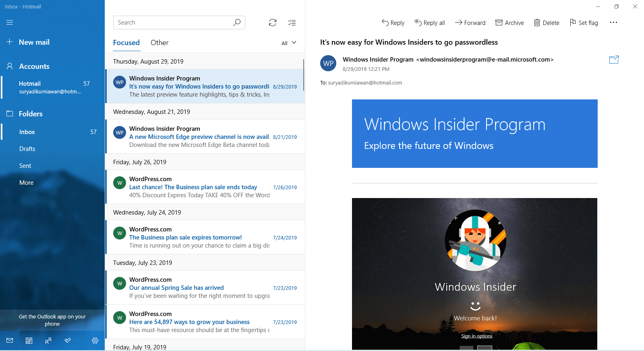Select the Hotmail account
The image size is (644, 351).
pos(52,87)
